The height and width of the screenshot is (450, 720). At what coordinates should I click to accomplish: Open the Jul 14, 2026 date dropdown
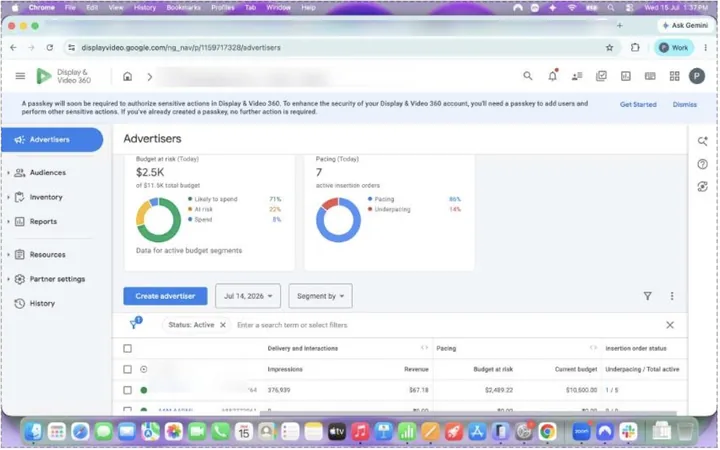[248, 296]
